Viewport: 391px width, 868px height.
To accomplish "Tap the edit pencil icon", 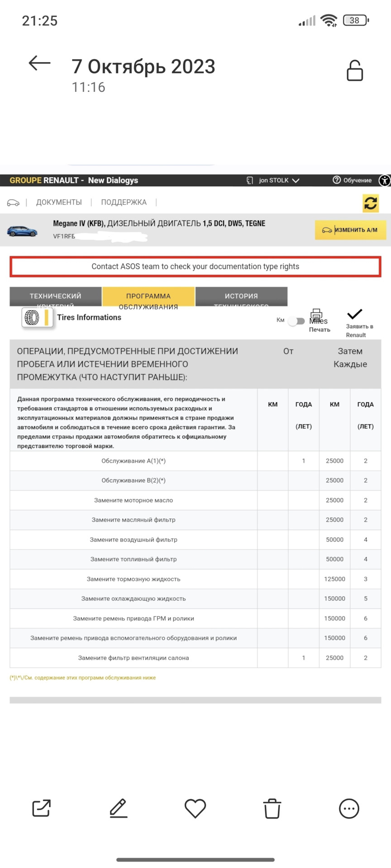I will [x=119, y=808].
